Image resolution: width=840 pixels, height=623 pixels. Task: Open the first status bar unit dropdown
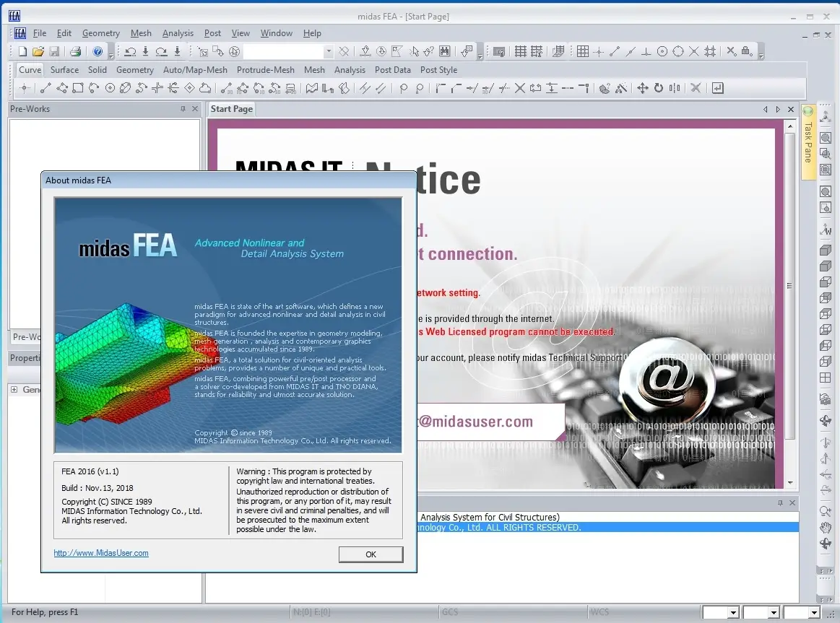(x=733, y=612)
